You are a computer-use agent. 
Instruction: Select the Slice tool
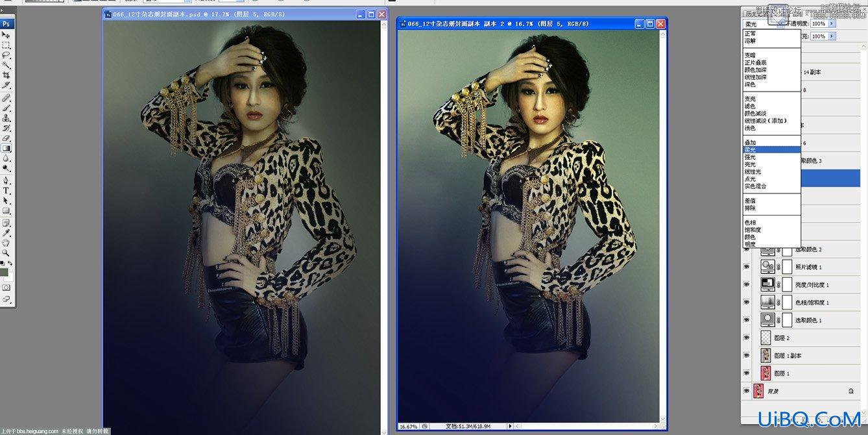point(6,85)
